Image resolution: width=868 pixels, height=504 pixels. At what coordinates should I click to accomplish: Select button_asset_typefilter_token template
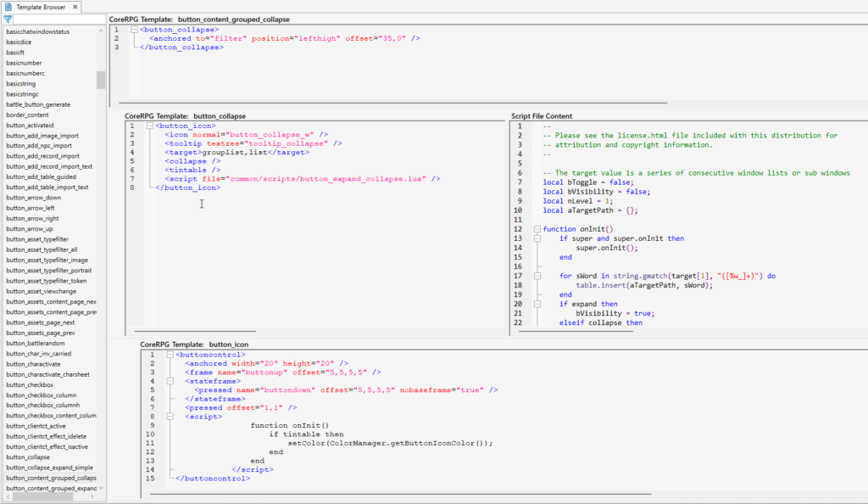[46, 281]
